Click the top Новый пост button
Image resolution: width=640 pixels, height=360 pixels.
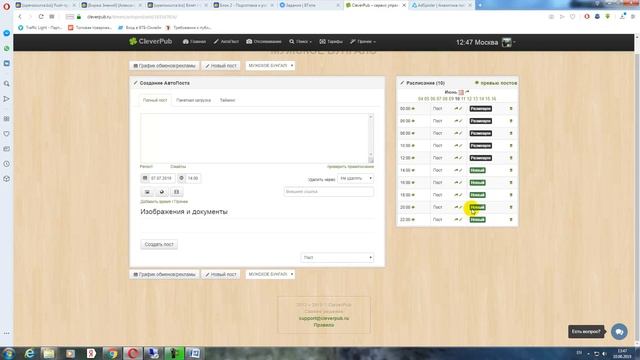(x=221, y=66)
